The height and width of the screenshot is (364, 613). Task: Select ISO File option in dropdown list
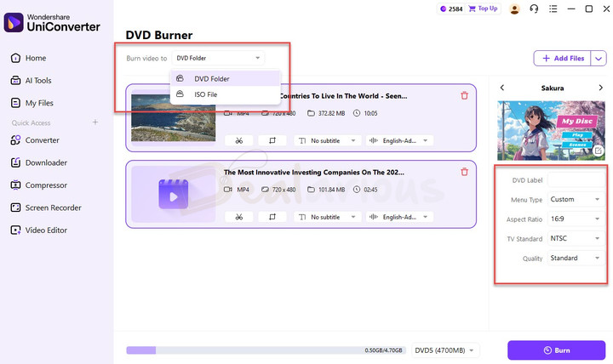(226, 94)
